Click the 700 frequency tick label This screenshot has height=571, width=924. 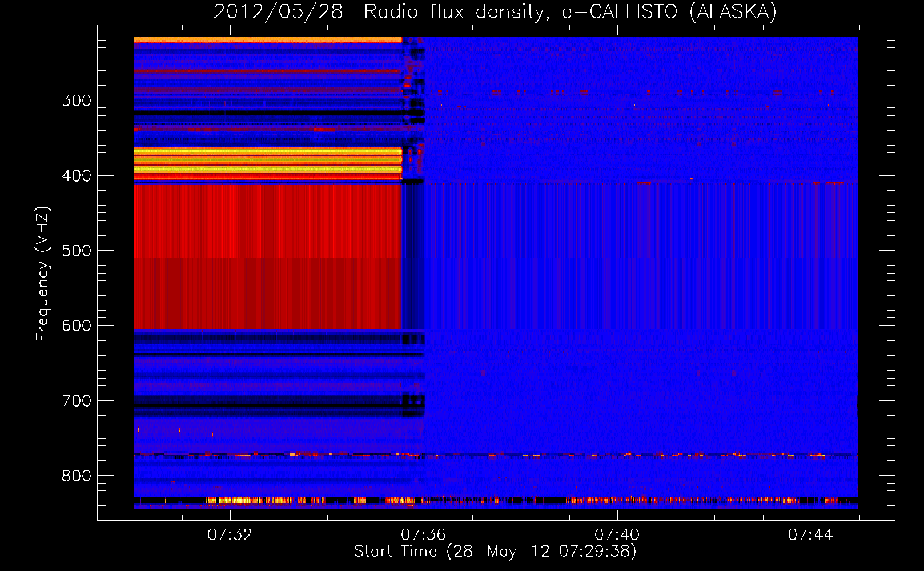click(x=77, y=401)
